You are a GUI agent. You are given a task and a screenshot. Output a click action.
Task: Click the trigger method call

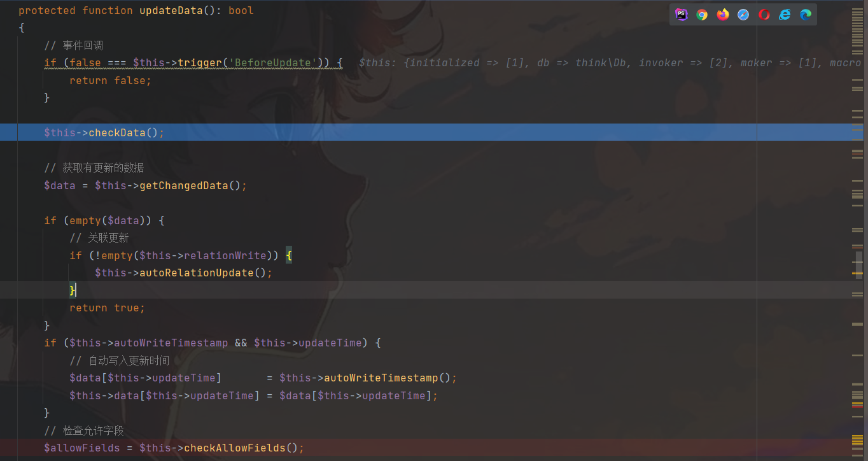200,62
